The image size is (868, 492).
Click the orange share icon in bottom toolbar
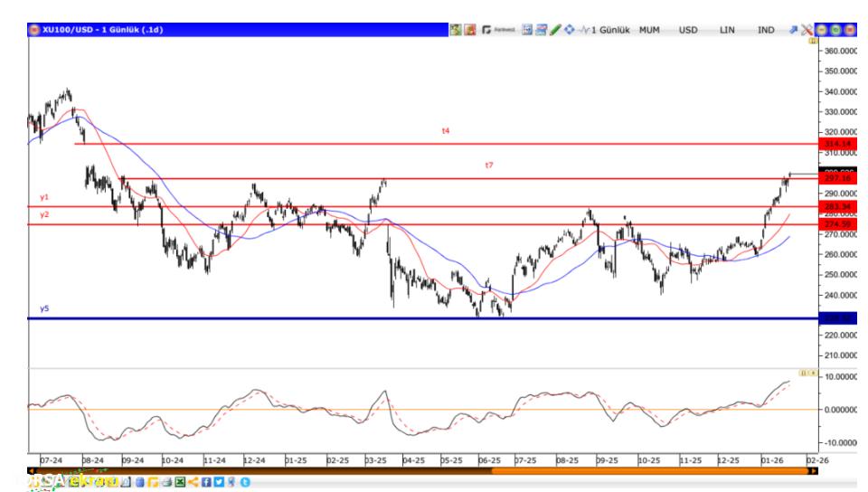click(x=191, y=483)
